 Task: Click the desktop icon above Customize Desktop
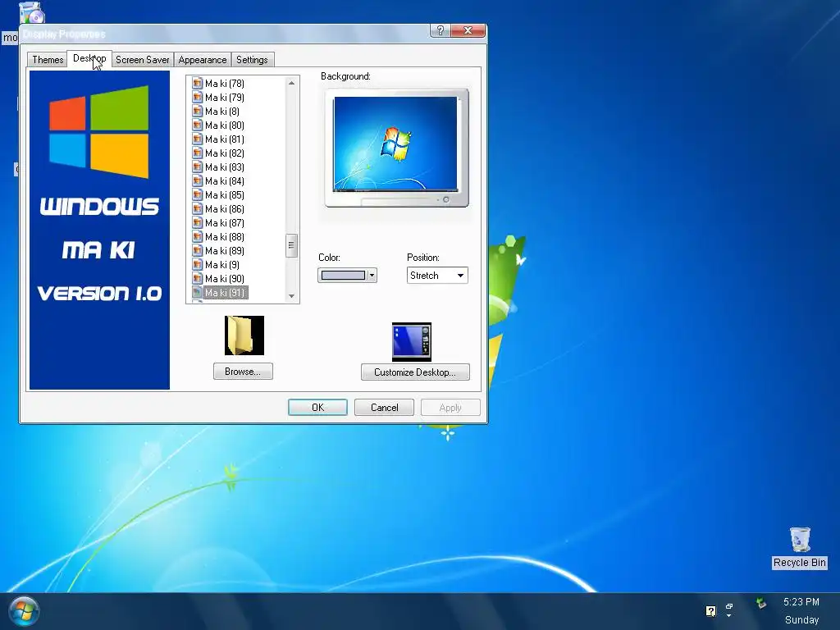click(412, 342)
